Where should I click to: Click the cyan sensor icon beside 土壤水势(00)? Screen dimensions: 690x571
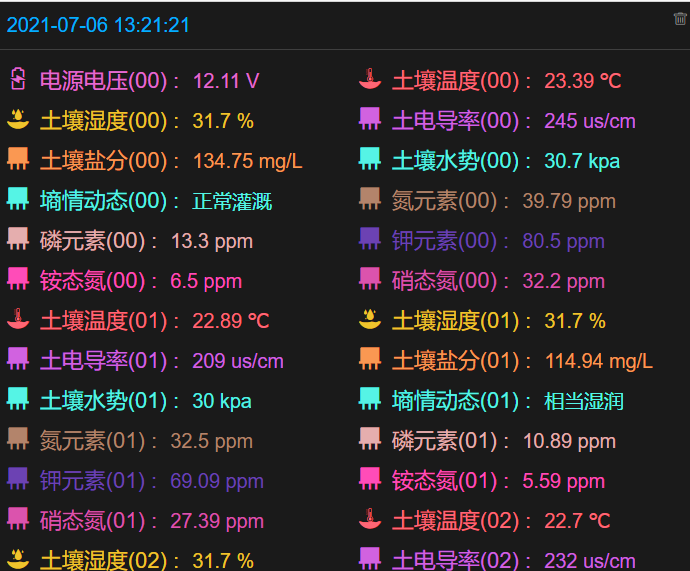pyautogui.click(x=370, y=160)
